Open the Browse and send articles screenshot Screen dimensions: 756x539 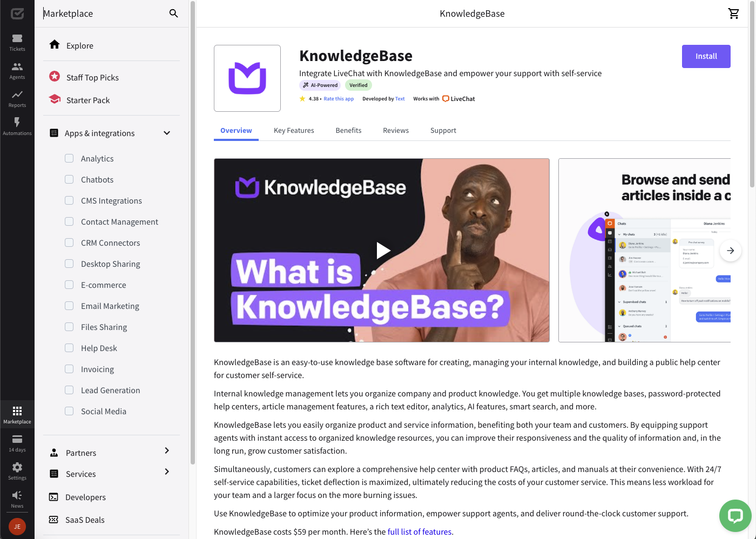(x=644, y=251)
